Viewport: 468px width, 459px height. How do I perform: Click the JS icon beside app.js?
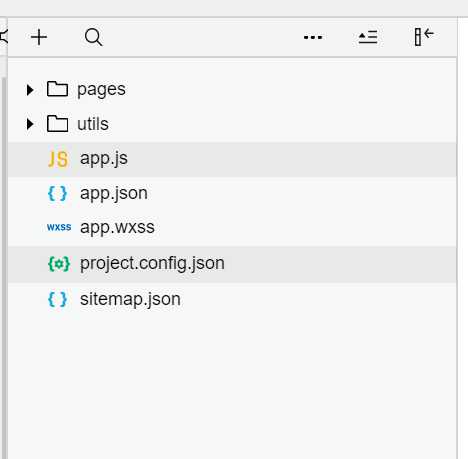(58, 159)
